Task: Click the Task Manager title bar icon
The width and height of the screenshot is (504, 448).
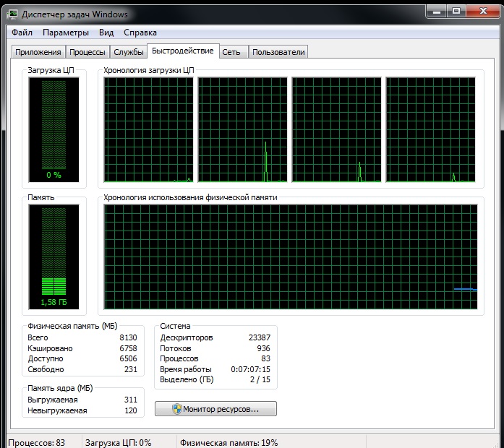Action: pos(13,14)
